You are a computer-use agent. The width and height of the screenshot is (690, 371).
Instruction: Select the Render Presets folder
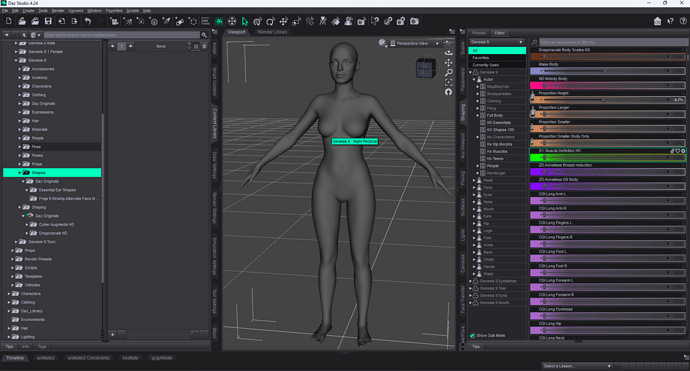pyautogui.click(x=38, y=259)
